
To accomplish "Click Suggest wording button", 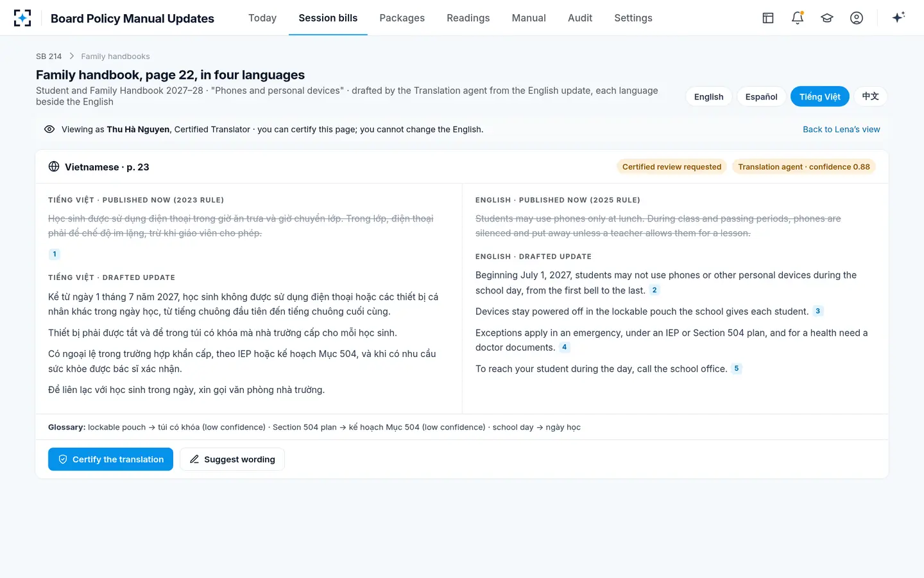I will 232,459.
